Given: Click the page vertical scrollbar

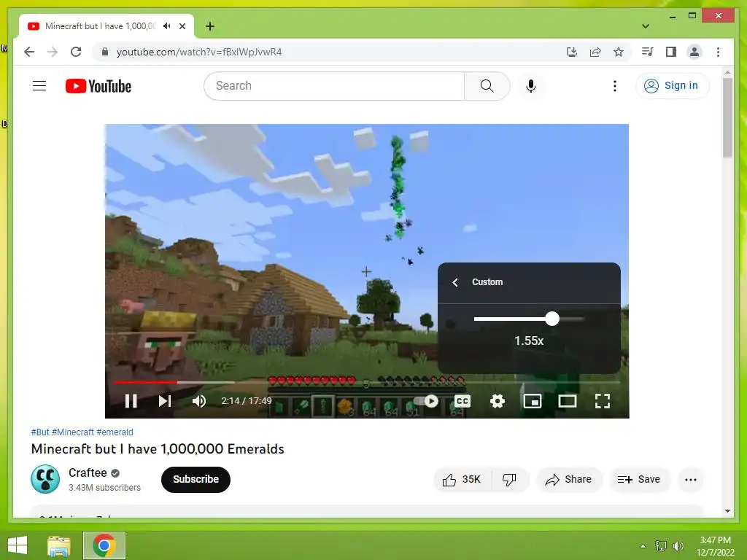Looking at the screenshot, I should [727, 117].
